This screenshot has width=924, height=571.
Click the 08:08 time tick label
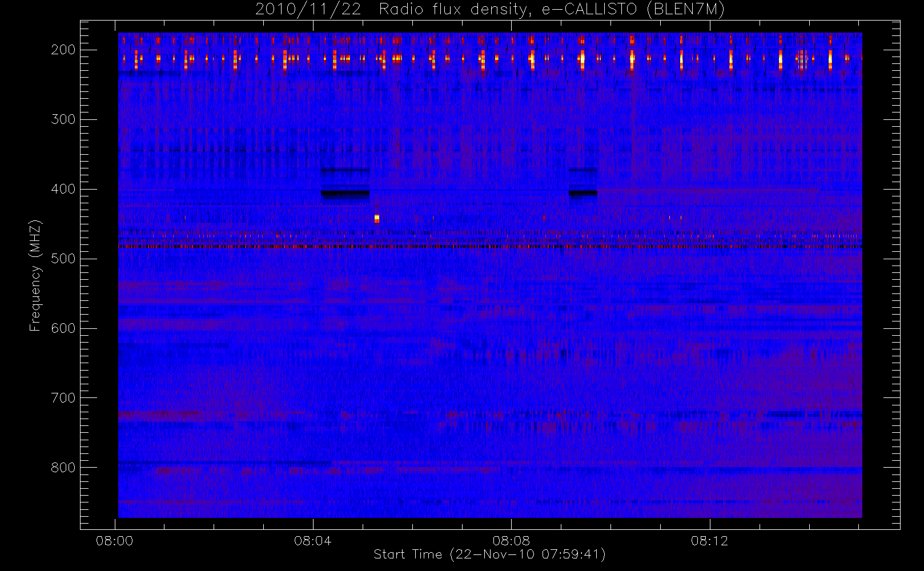tap(511, 541)
